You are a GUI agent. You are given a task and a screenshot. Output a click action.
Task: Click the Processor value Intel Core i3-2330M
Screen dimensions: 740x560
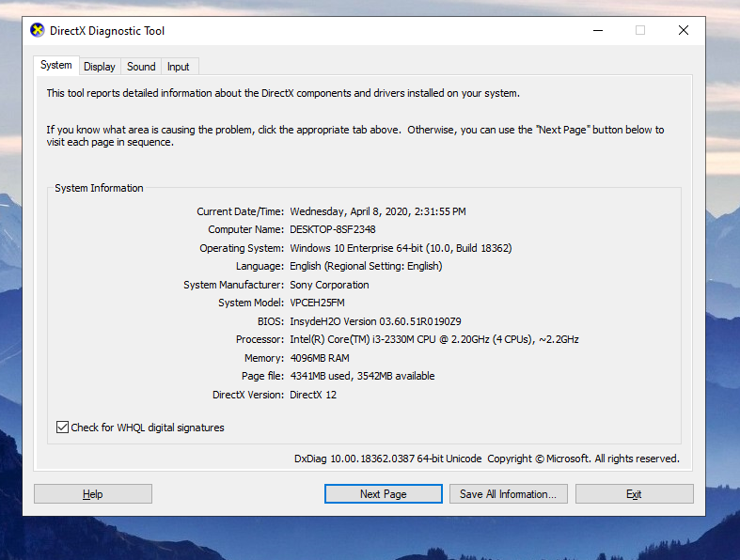pyautogui.click(x=434, y=340)
